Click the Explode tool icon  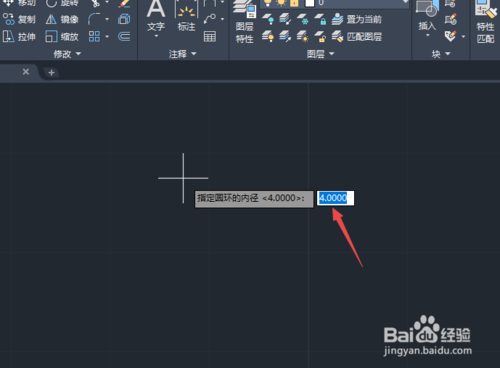[124, 19]
